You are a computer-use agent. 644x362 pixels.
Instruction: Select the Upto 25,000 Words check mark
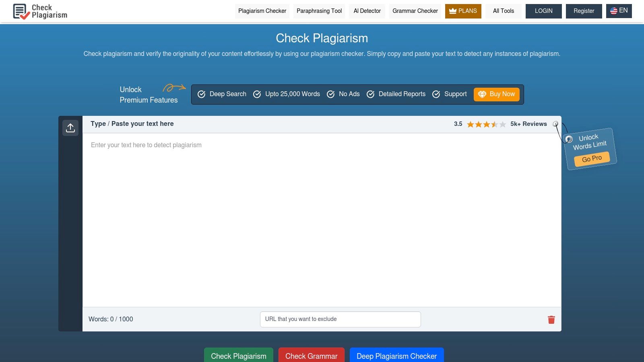tap(257, 94)
